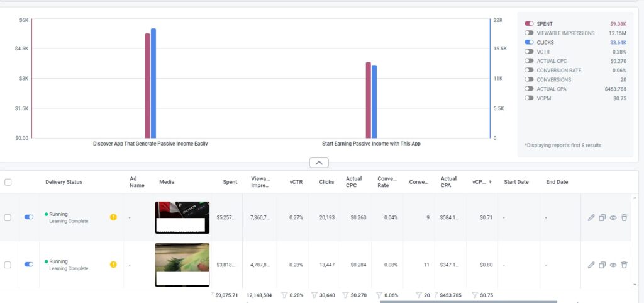Enable CONVERSION RATE metric in legend

tap(529, 71)
